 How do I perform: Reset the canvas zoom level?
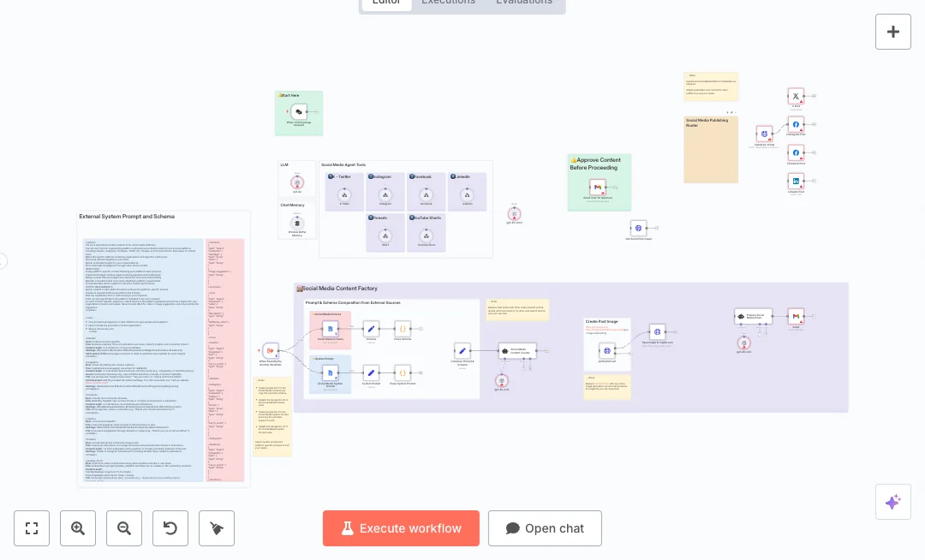[170, 528]
